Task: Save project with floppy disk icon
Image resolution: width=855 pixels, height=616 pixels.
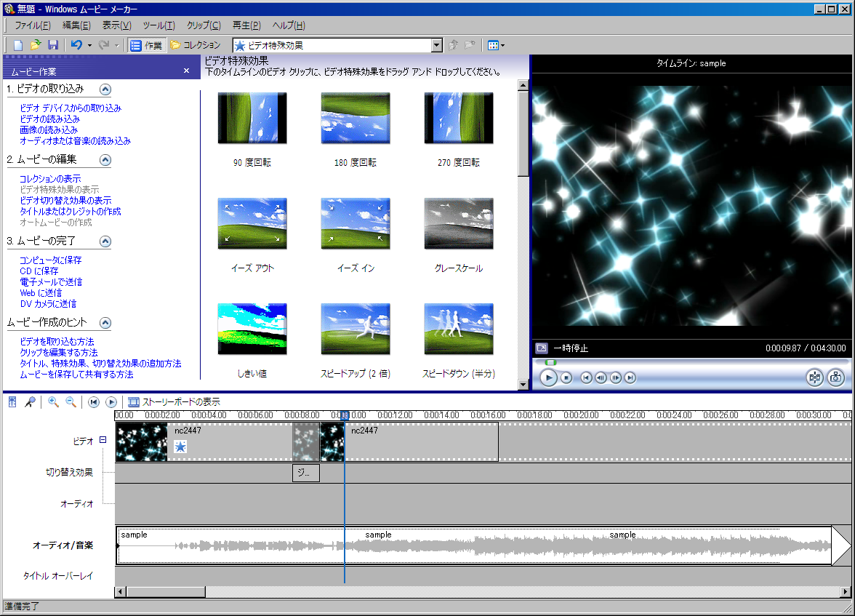Action: (x=53, y=45)
